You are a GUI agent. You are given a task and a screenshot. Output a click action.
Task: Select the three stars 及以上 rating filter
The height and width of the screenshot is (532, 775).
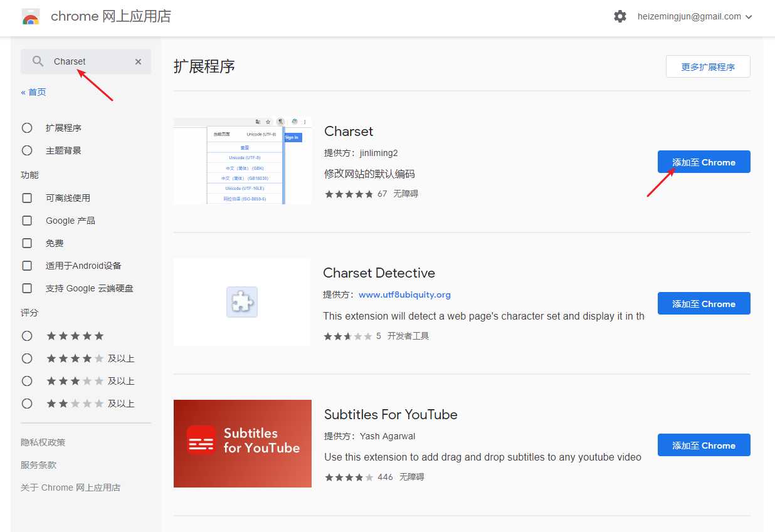click(x=27, y=381)
